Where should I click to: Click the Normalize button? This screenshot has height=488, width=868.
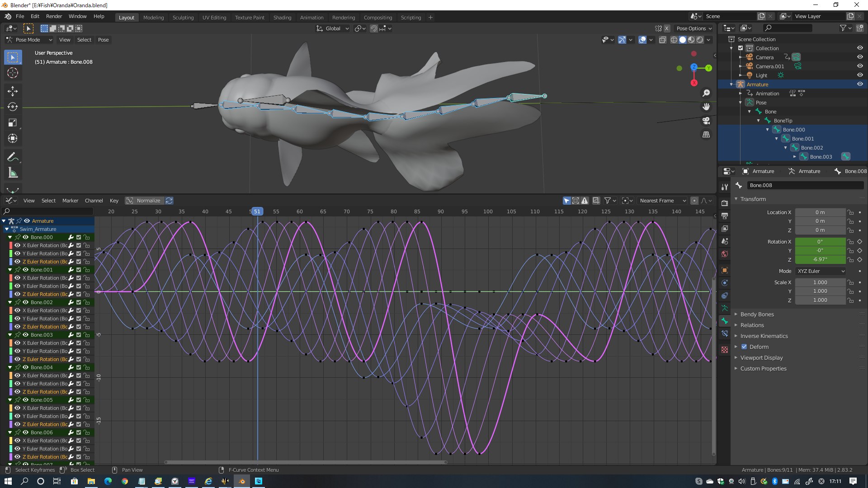(144, 201)
